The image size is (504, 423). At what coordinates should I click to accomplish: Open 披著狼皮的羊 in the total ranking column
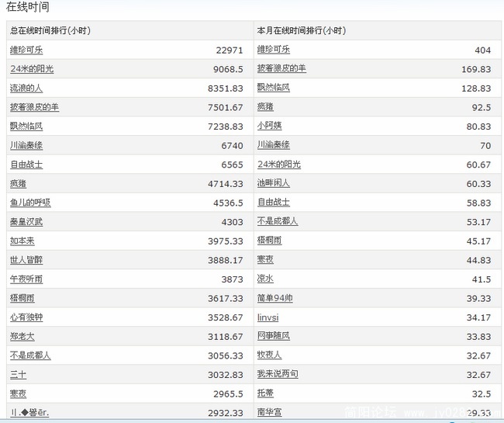coord(34,107)
